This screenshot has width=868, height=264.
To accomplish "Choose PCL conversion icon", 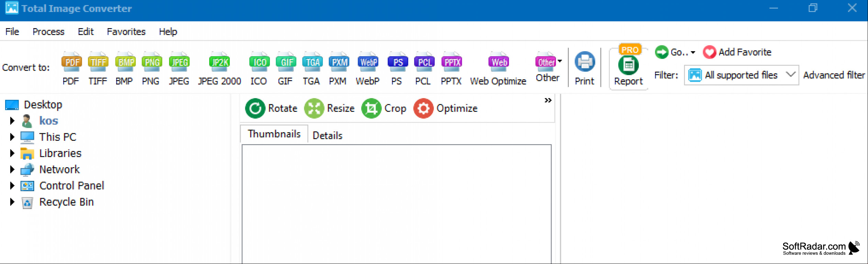I will pyautogui.click(x=424, y=62).
